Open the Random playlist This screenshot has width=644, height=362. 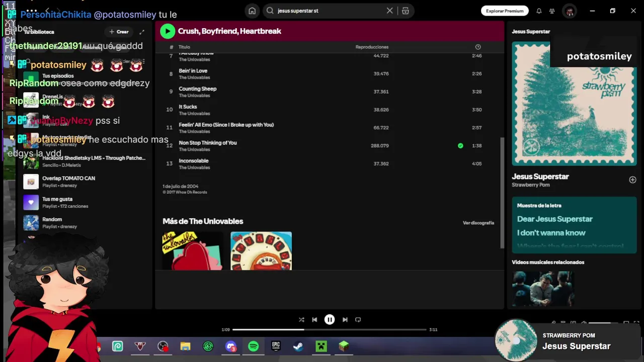pos(86,223)
